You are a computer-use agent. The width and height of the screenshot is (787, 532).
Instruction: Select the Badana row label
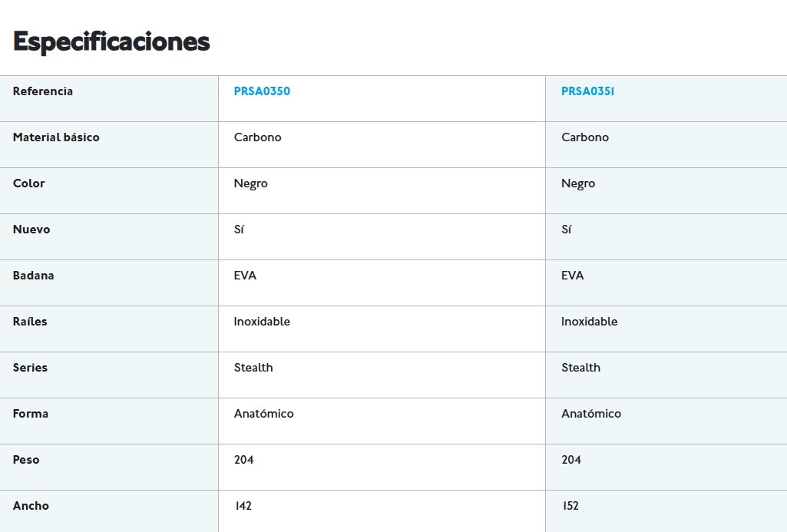point(34,276)
